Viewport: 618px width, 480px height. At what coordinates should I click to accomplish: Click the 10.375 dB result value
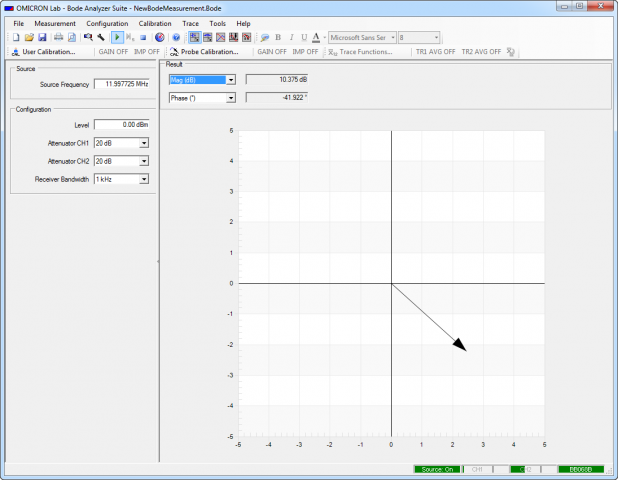277,80
